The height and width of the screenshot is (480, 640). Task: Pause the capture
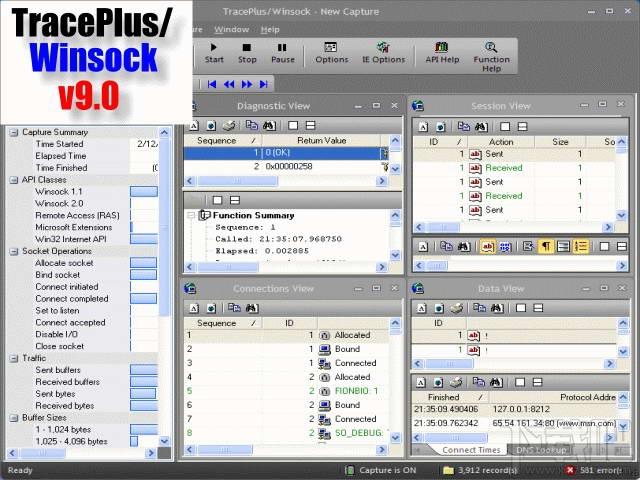click(282, 53)
